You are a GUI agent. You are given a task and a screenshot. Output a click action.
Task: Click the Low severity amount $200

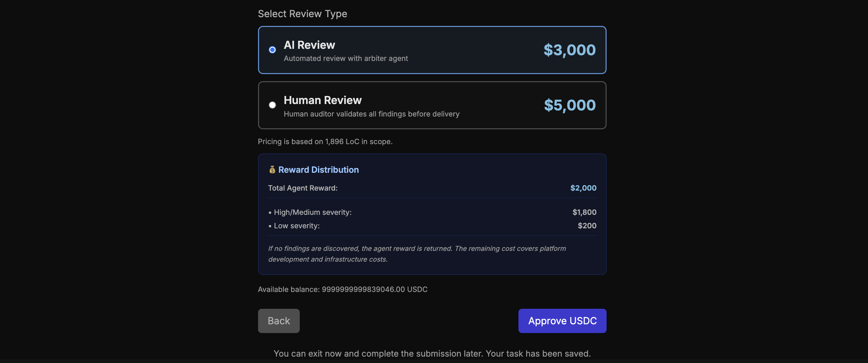[587, 226]
